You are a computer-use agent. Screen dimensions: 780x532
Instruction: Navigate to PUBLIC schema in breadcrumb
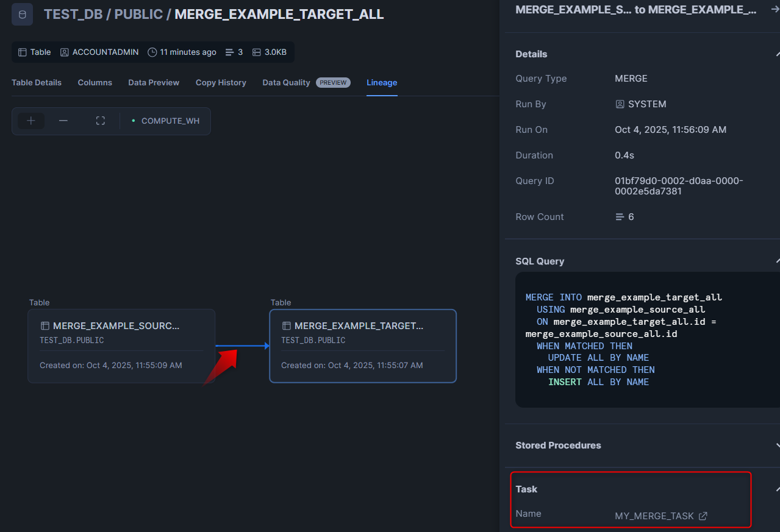coord(138,14)
